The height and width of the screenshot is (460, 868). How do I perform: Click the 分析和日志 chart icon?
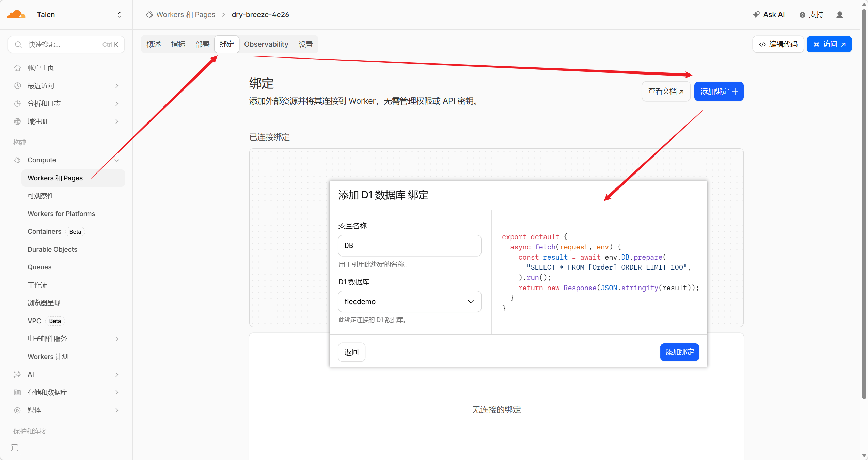point(17,103)
